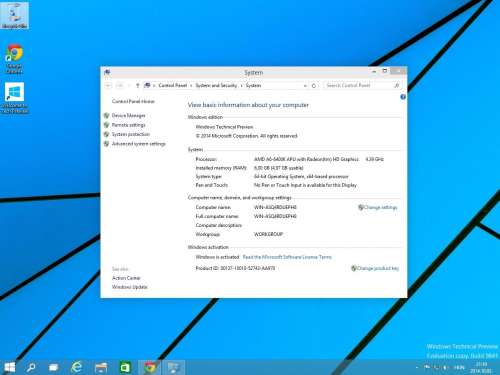Open System protection link

click(131, 134)
